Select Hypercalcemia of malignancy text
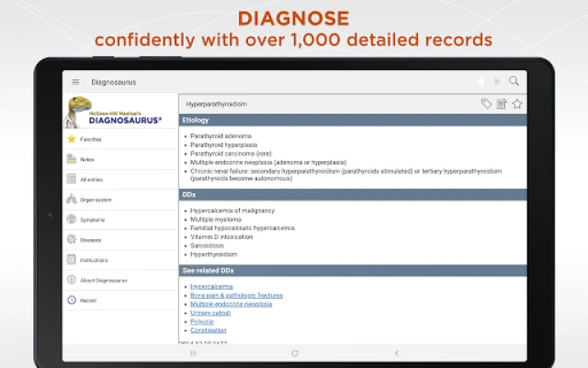 pyautogui.click(x=232, y=211)
